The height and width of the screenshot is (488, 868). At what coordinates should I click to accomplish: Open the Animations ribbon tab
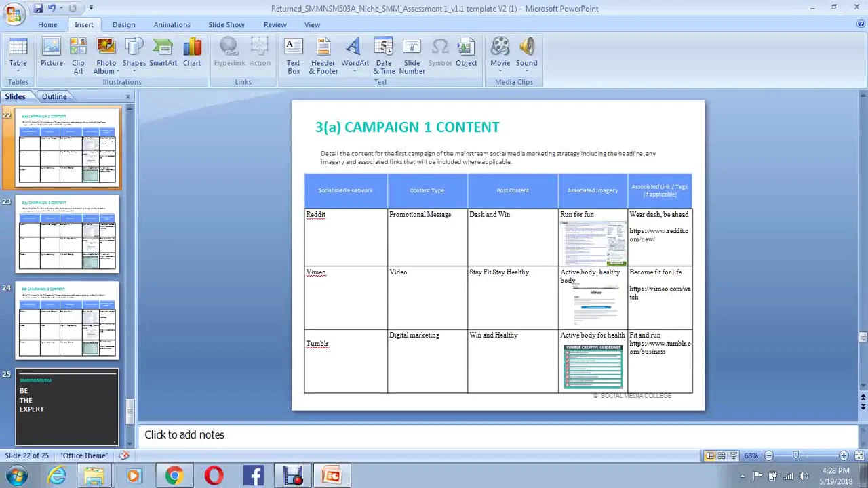pos(172,24)
